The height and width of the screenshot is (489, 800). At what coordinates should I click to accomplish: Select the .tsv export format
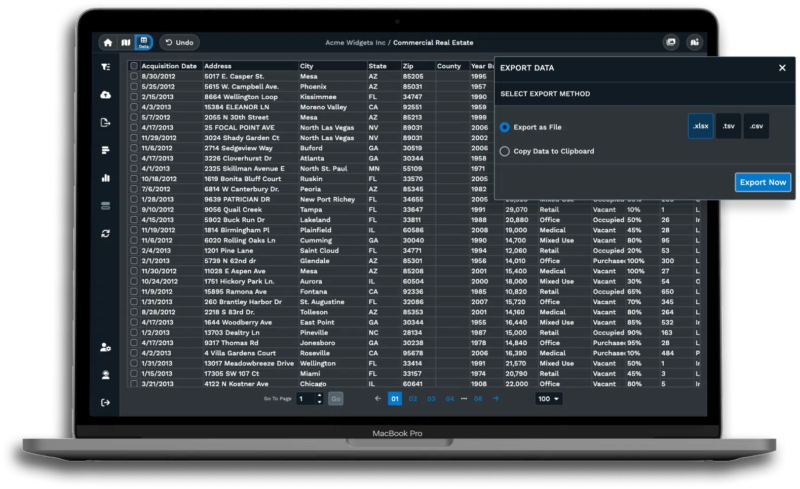click(729, 126)
